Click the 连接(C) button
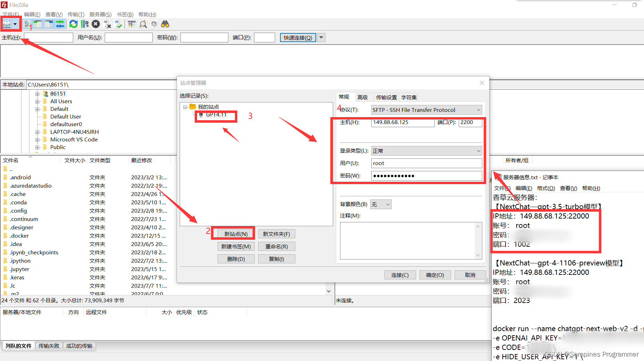The height and width of the screenshot is (361, 644). [400, 275]
